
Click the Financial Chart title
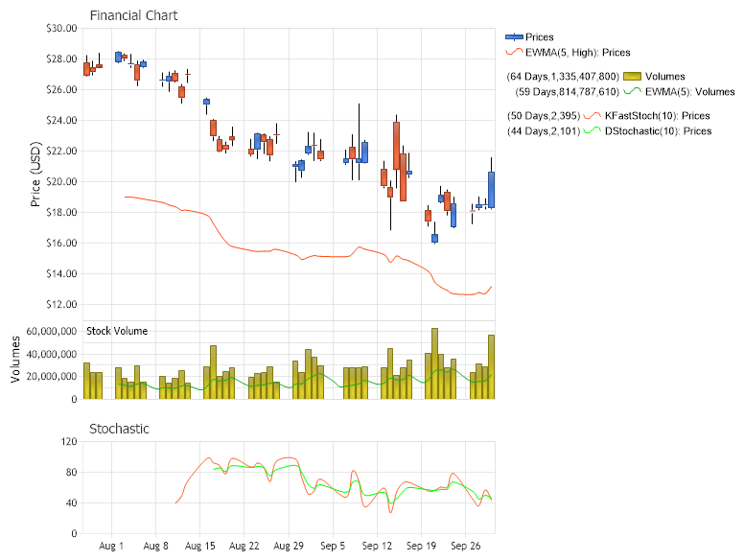point(133,15)
